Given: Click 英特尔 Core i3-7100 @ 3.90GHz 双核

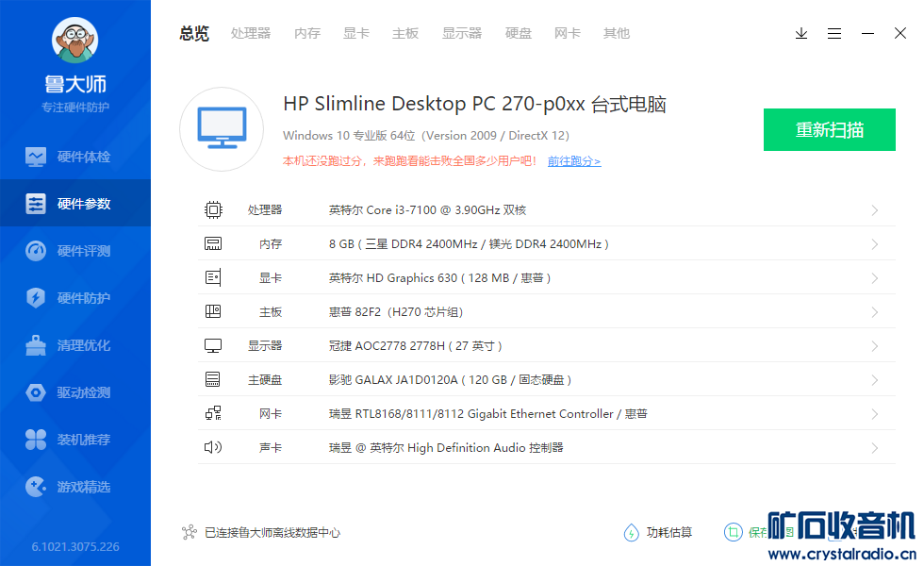Looking at the screenshot, I should [427, 209].
